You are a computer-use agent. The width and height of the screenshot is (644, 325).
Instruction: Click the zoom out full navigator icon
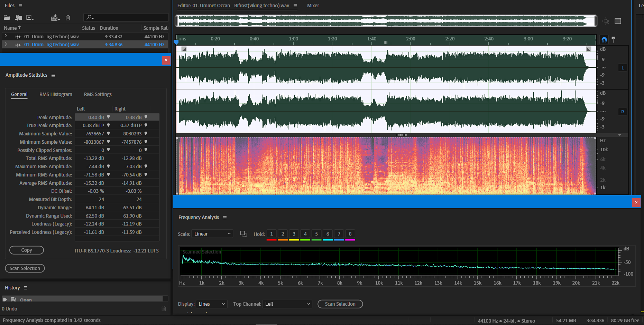coord(606,21)
